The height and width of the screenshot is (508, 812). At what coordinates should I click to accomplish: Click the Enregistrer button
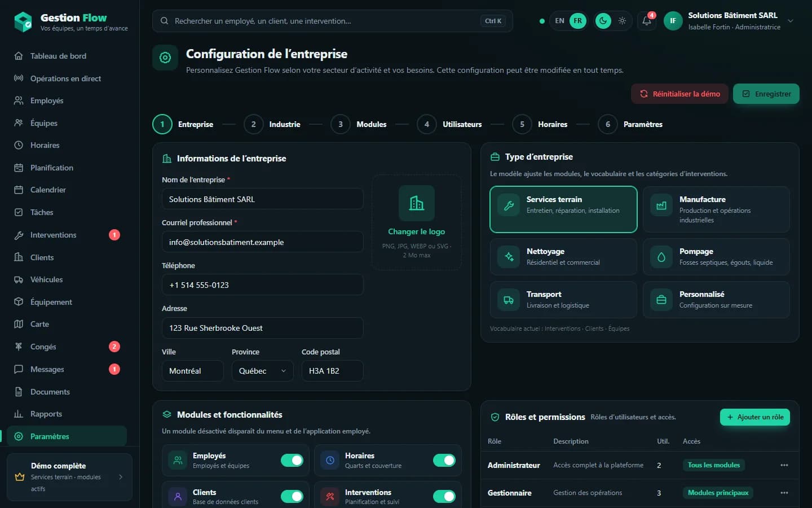[766, 94]
